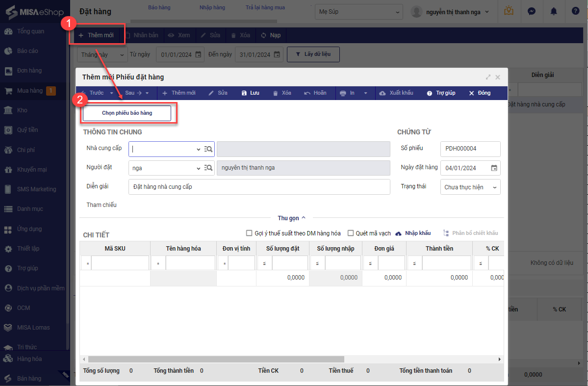Click the Đóng button in dialog toolbar
The width and height of the screenshot is (588, 386).
coord(480,93)
